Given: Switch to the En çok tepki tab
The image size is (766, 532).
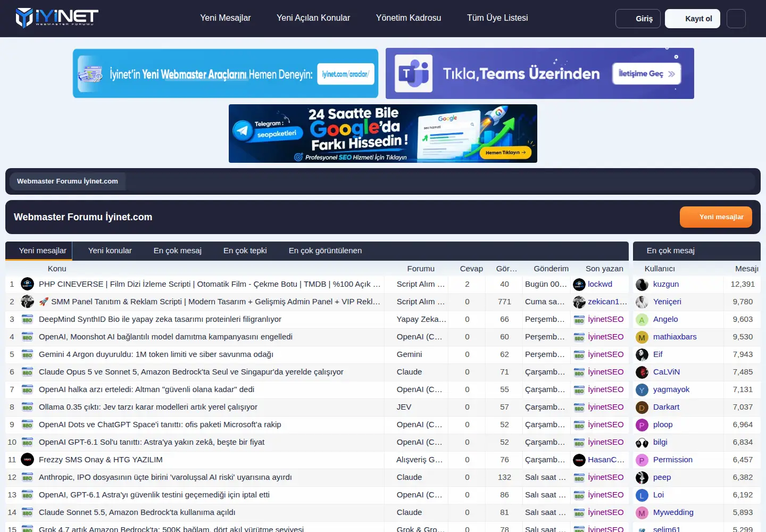Looking at the screenshot, I should point(245,251).
